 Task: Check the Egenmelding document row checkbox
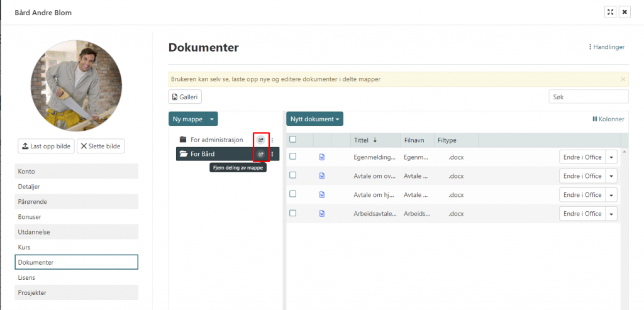tap(292, 157)
